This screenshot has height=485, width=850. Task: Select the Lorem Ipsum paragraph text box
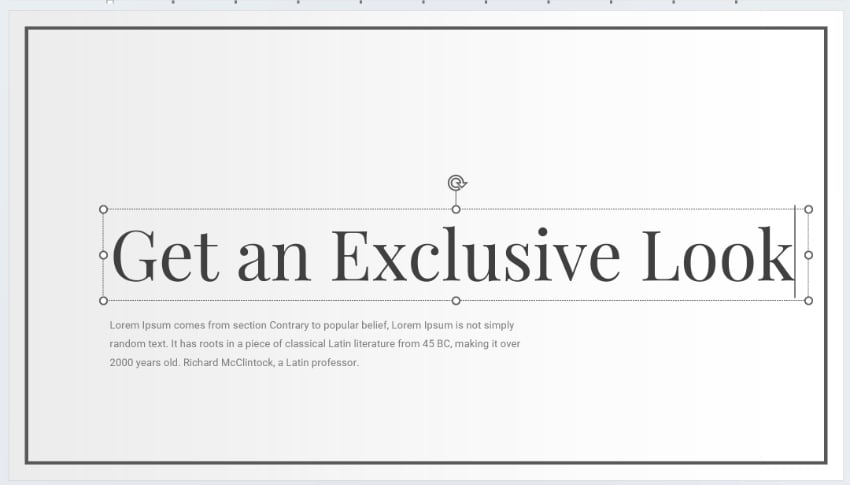(314, 344)
